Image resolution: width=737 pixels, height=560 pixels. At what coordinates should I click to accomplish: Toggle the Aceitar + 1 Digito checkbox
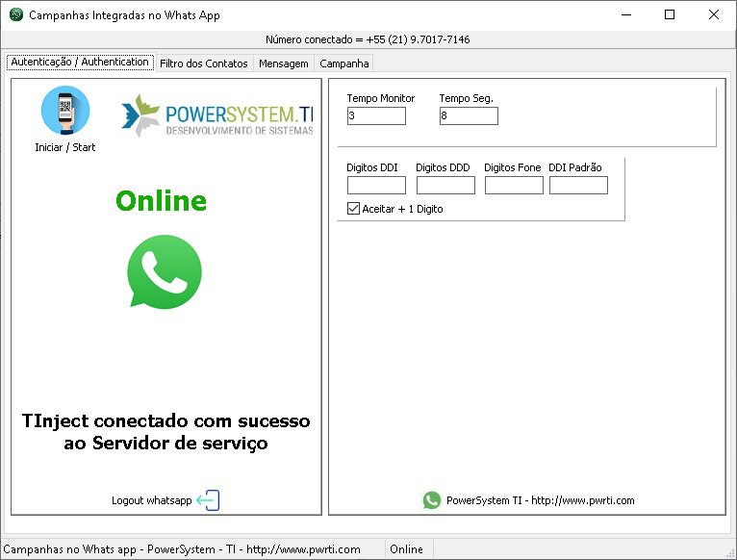(353, 208)
